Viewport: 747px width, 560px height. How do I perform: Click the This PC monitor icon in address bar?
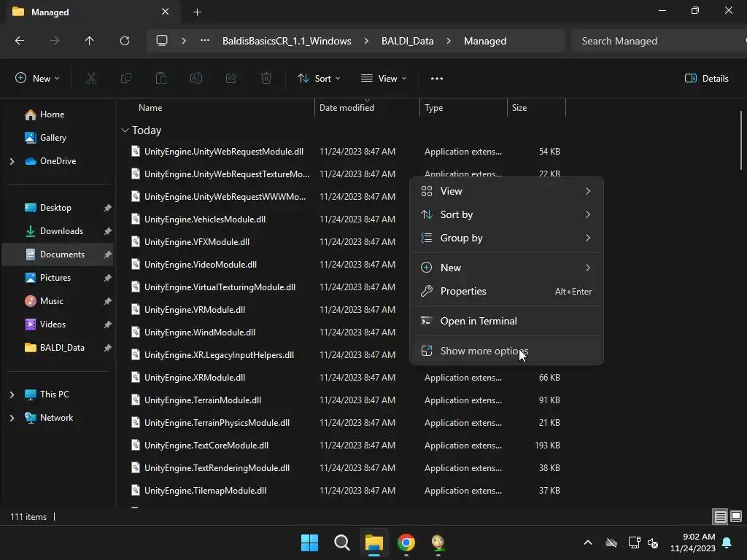pos(162,41)
